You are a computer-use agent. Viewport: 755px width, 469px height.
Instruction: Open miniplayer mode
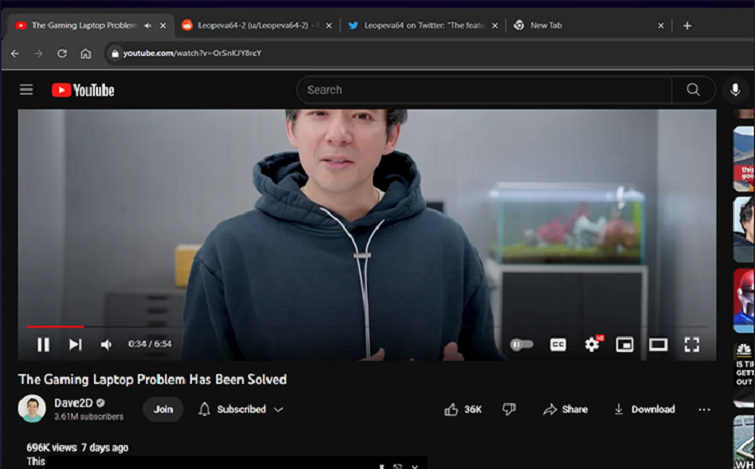(625, 344)
